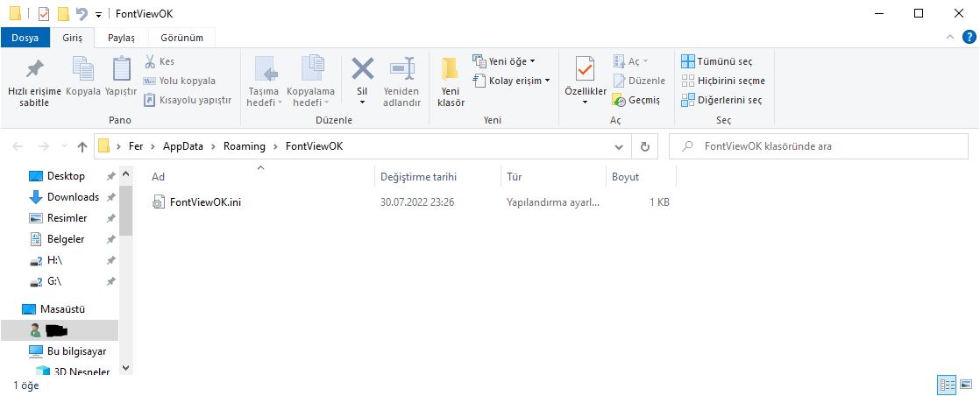Switch to the Görünüm ribbon tab

coord(181,38)
